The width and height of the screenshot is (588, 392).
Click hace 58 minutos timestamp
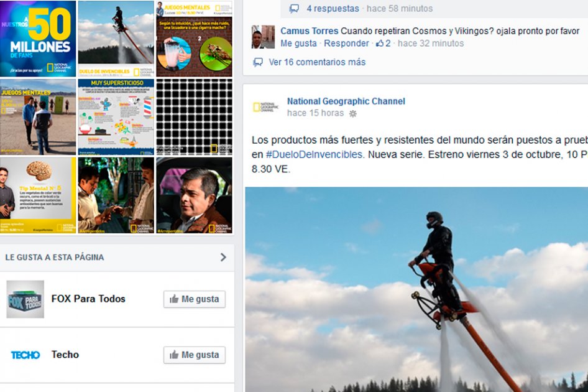(x=400, y=8)
